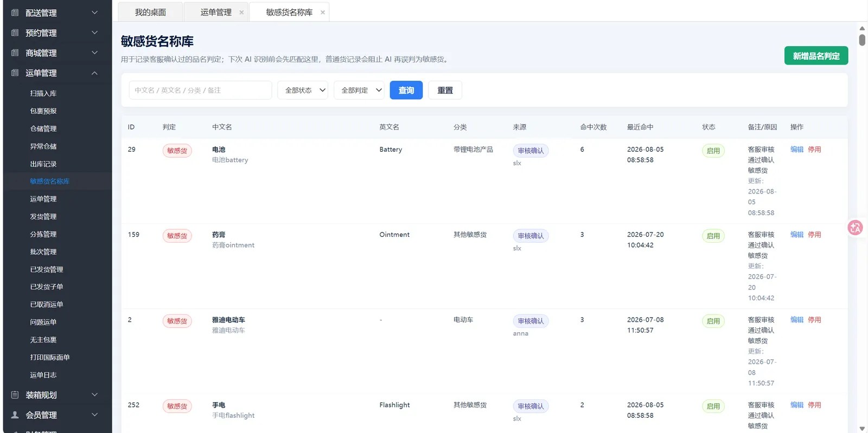868x433 pixels.
Task: Click 新增品名判定 button
Action: point(816,56)
